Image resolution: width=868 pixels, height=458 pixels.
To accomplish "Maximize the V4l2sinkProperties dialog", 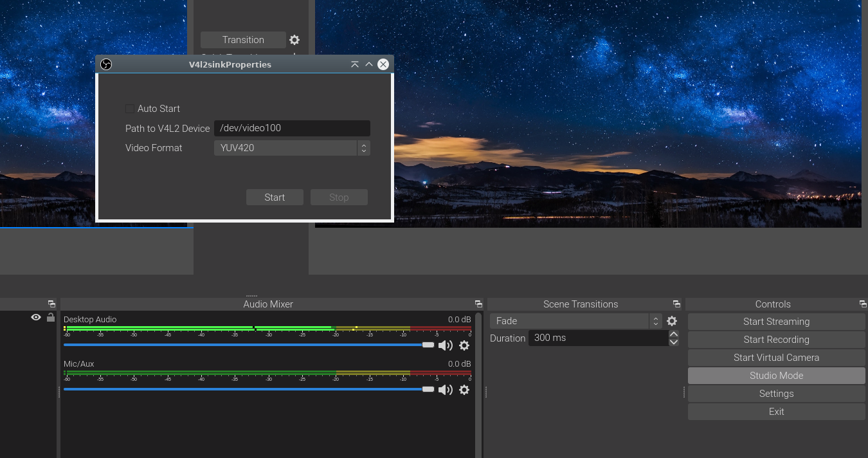I will (369, 64).
